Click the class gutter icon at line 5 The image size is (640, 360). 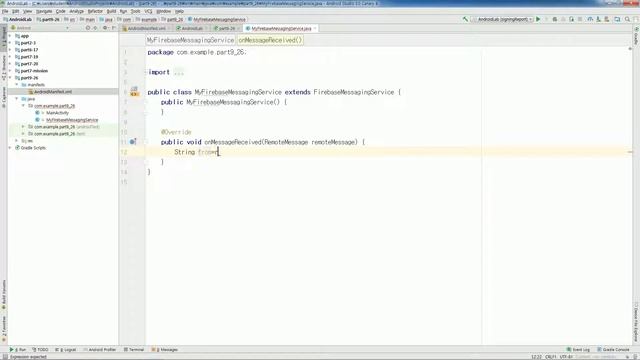click(x=134, y=91)
